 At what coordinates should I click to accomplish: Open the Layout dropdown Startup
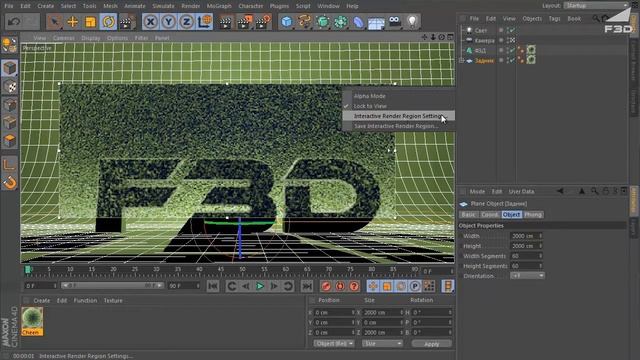pyautogui.click(x=596, y=6)
